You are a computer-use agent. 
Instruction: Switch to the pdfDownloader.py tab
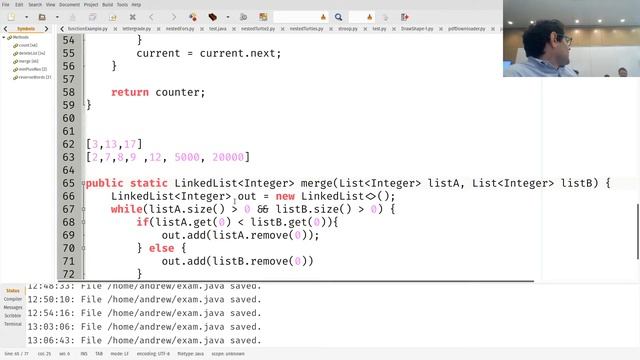[467, 29]
